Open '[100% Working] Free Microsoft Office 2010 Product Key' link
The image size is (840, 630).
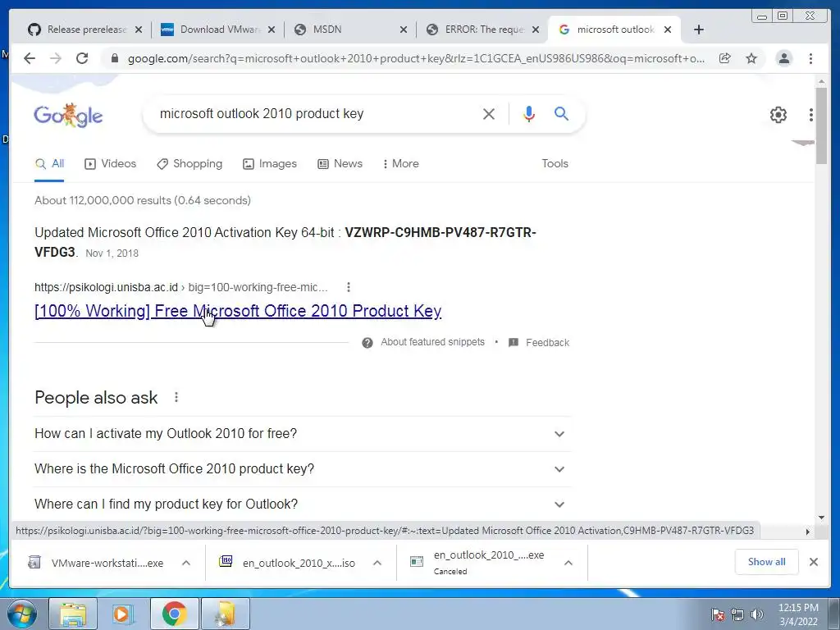pos(238,311)
